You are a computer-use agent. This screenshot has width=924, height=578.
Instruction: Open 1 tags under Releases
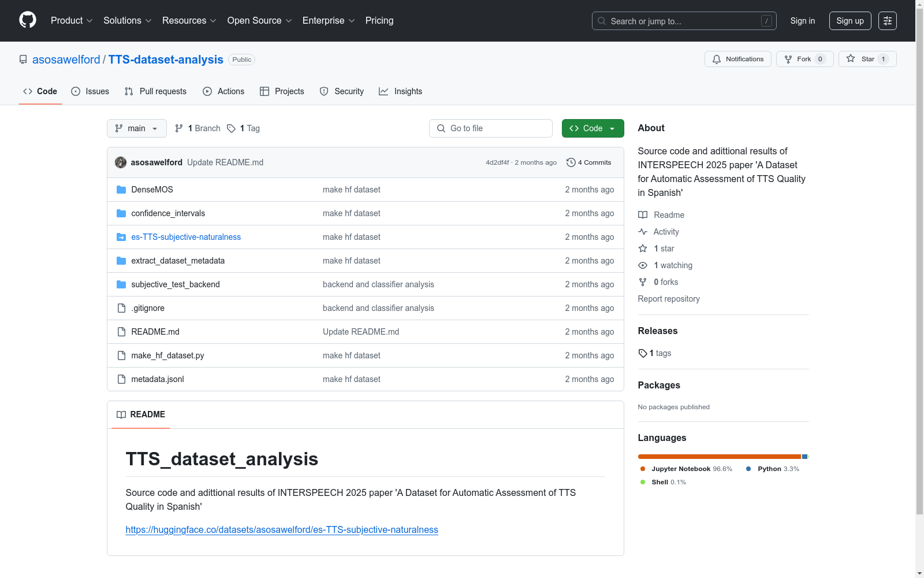655,353
